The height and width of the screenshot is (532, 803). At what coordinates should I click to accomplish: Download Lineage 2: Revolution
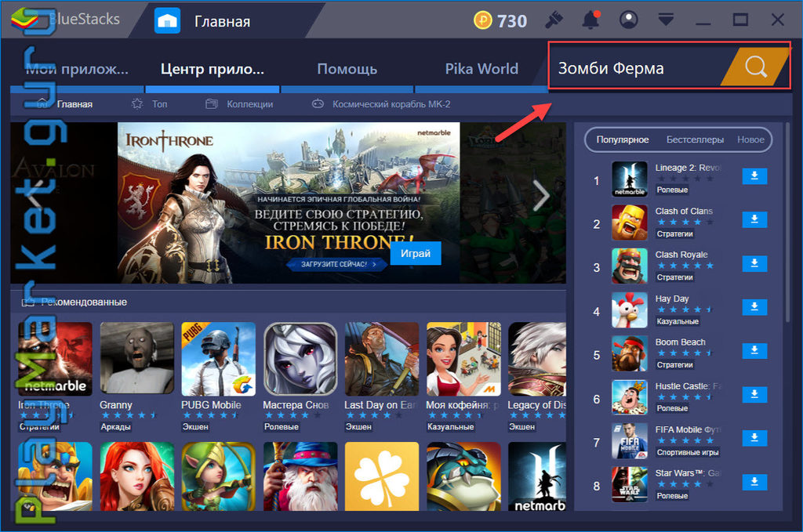pos(754,176)
